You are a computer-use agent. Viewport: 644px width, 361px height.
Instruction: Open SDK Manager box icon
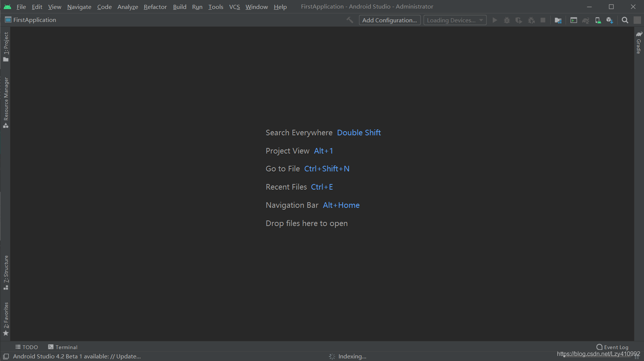pyautogui.click(x=610, y=20)
